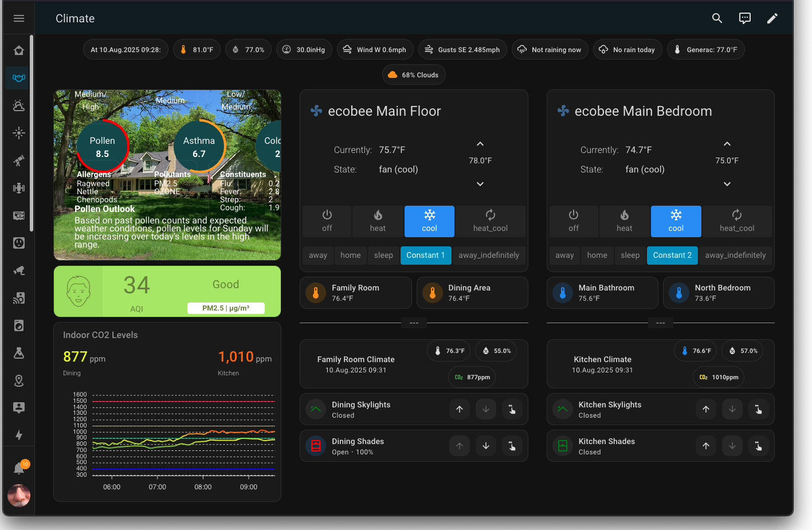Viewport: 812px width, 530px height.
Task: Click the Dining Shades red blind icon
Action: (x=316, y=446)
